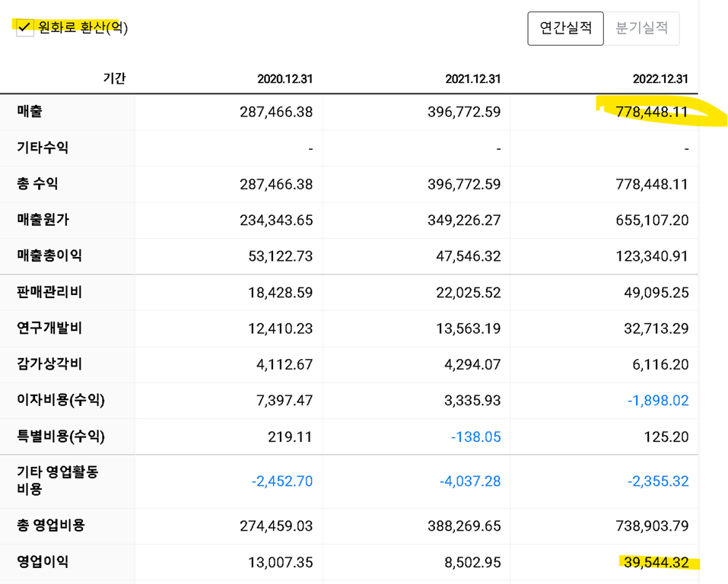Click the highlighted 39,544.32 영업이익 value
The height and width of the screenshot is (584, 728).
tap(655, 563)
